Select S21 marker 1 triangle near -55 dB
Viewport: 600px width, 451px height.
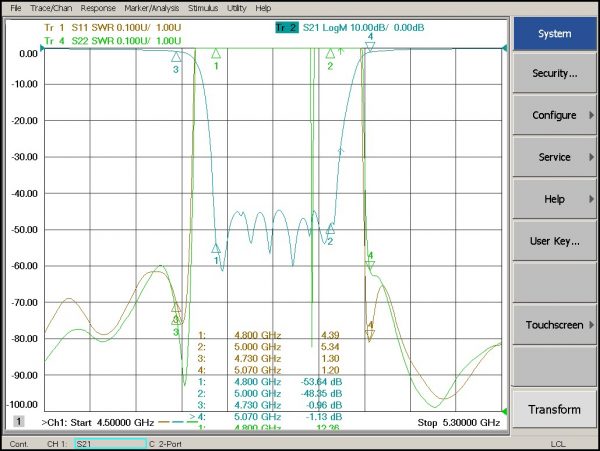pos(216,248)
